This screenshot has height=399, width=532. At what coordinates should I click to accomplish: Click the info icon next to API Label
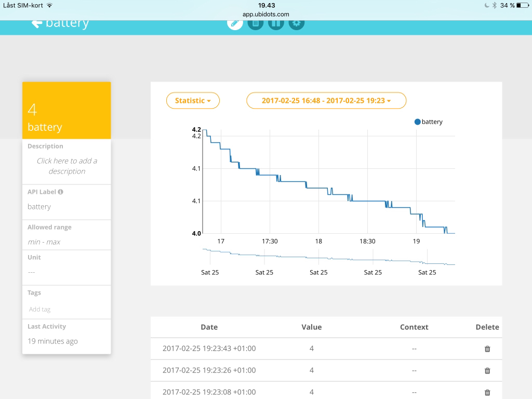[x=61, y=192]
